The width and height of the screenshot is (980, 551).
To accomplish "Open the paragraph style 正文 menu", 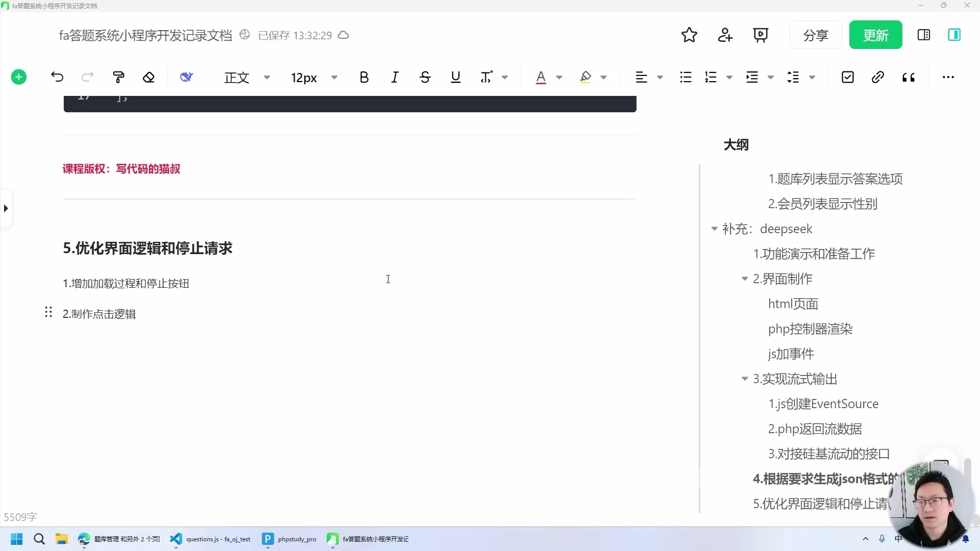I will 246,77.
